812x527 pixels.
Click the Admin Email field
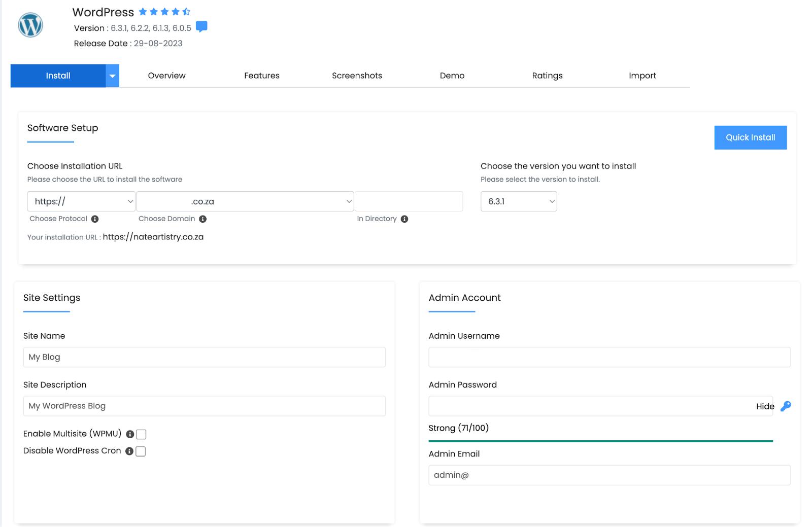pos(610,475)
